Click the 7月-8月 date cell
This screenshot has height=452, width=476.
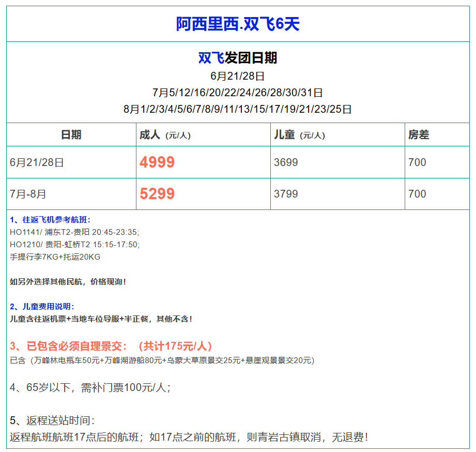click(x=28, y=194)
